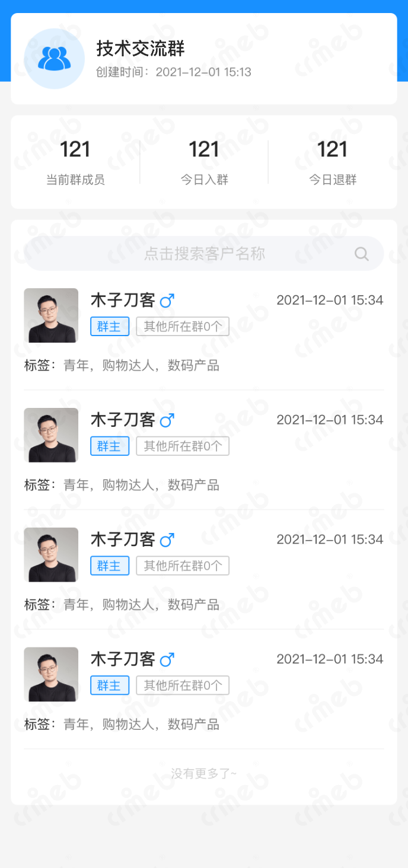Open the second member's avatar photo
The image size is (408, 868).
point(51,435)
